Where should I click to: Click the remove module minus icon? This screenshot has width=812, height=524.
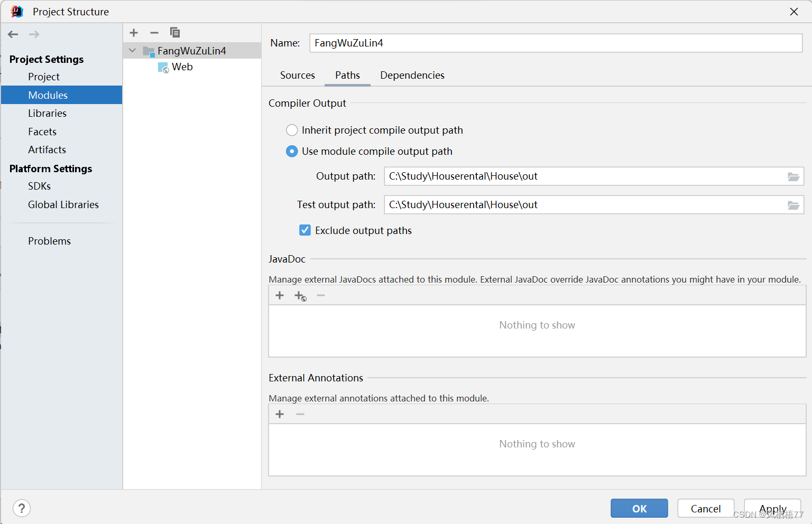click(154, 32)
